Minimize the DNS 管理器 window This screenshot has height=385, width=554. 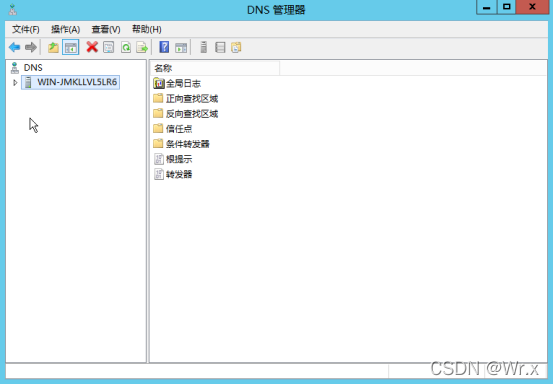487,7
